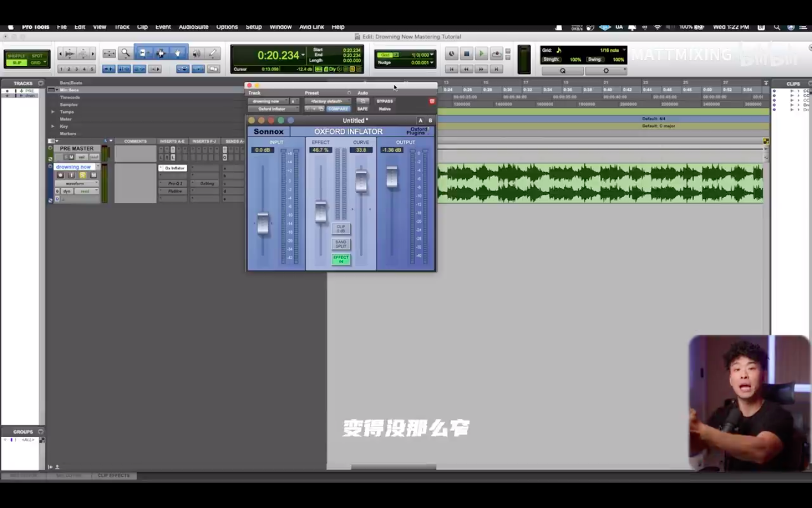
Task: Click record enable on drowning now track
Action: coord(60,175)
